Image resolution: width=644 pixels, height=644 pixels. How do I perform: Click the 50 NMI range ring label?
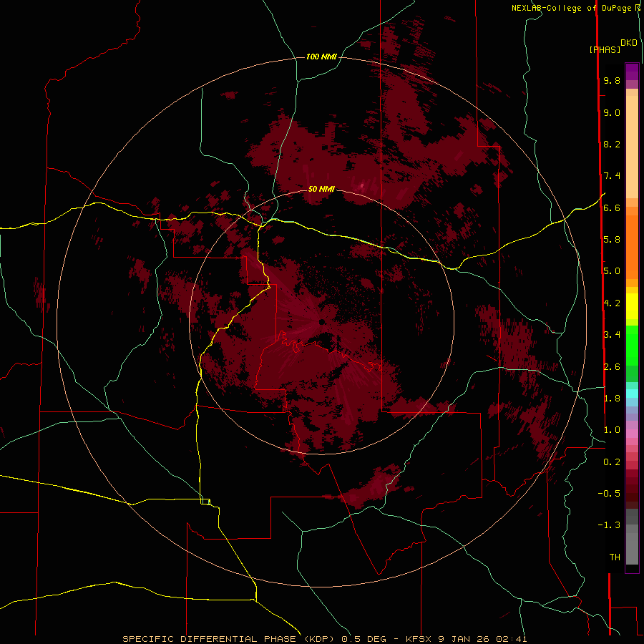tap(321, 189)
